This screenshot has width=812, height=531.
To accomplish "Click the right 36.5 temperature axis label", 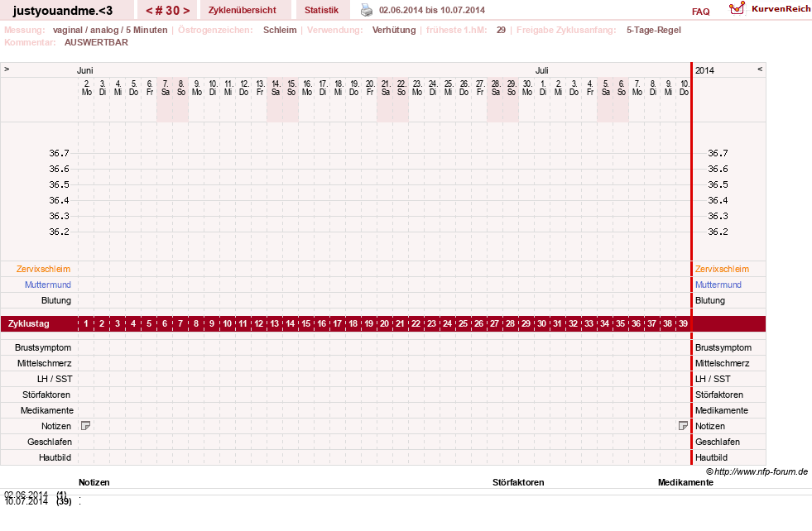I will pos(718,184).
